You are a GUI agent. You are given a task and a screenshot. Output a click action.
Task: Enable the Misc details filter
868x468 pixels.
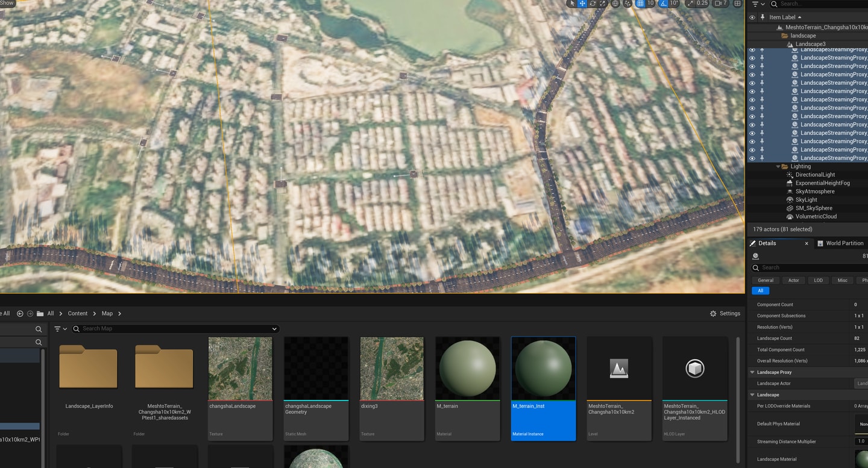tap(842, 280)
